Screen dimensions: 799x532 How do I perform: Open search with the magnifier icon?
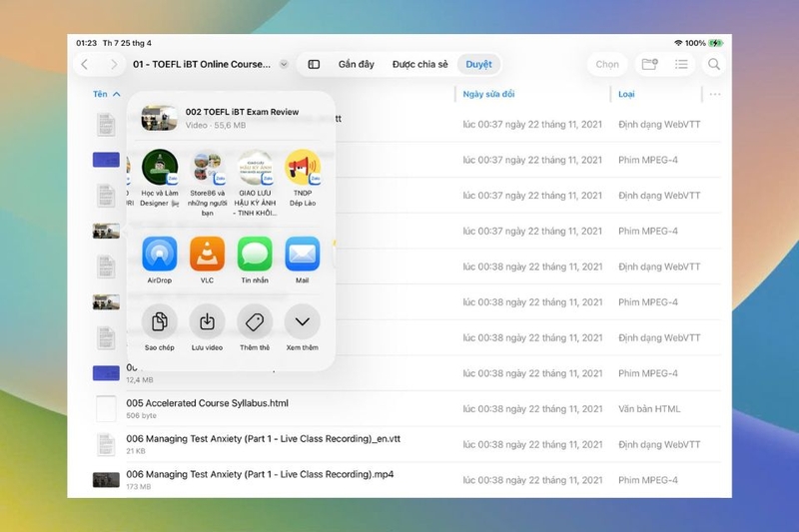click(714, 64)
